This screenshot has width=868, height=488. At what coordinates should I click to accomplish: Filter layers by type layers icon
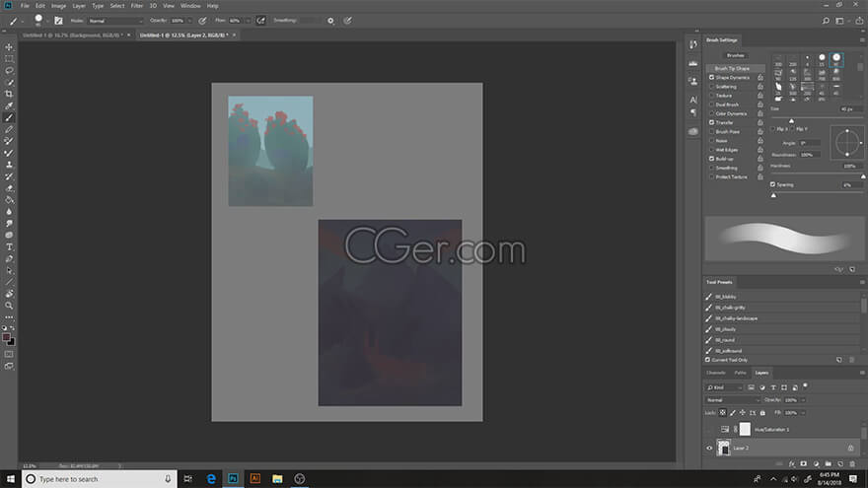(773, 387)
